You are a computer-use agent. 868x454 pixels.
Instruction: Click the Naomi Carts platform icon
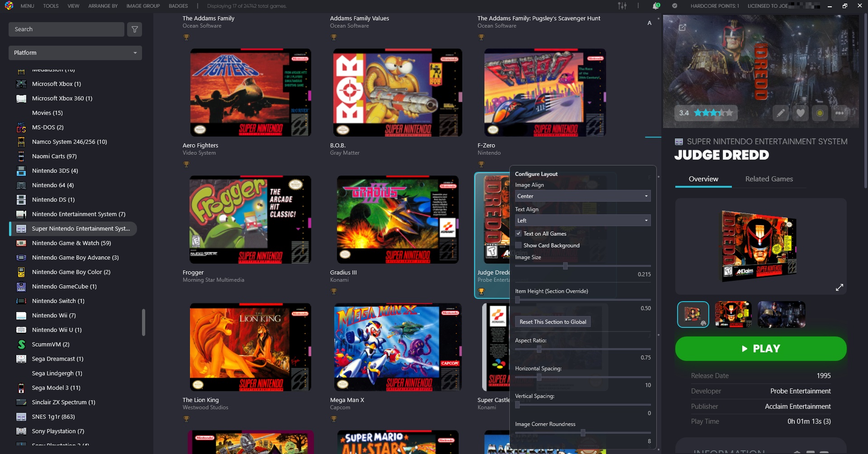pyautogui.click(x=21, y=156)
